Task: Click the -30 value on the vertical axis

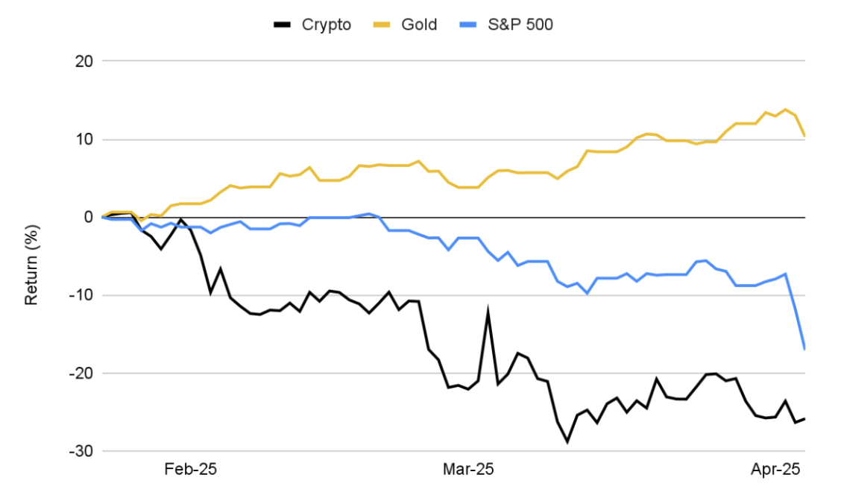Action: pyautogui.click(x=81, y=451)
